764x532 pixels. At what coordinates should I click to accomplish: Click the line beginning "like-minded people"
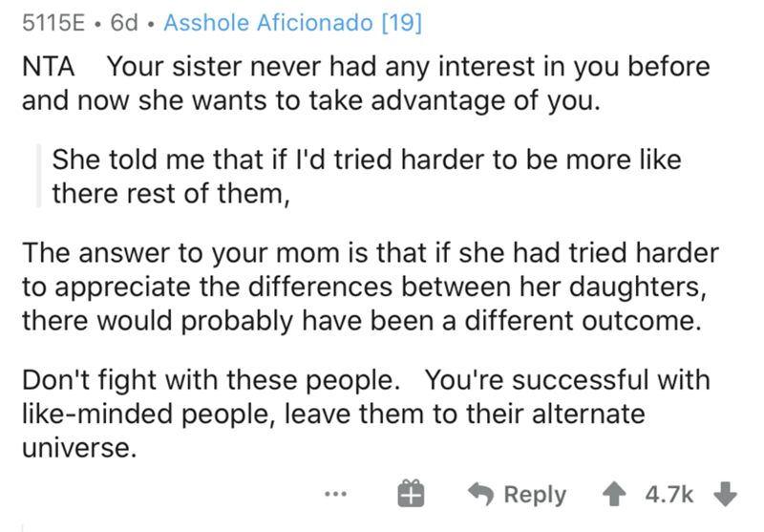pyautogui.click(x=333, y=415)
